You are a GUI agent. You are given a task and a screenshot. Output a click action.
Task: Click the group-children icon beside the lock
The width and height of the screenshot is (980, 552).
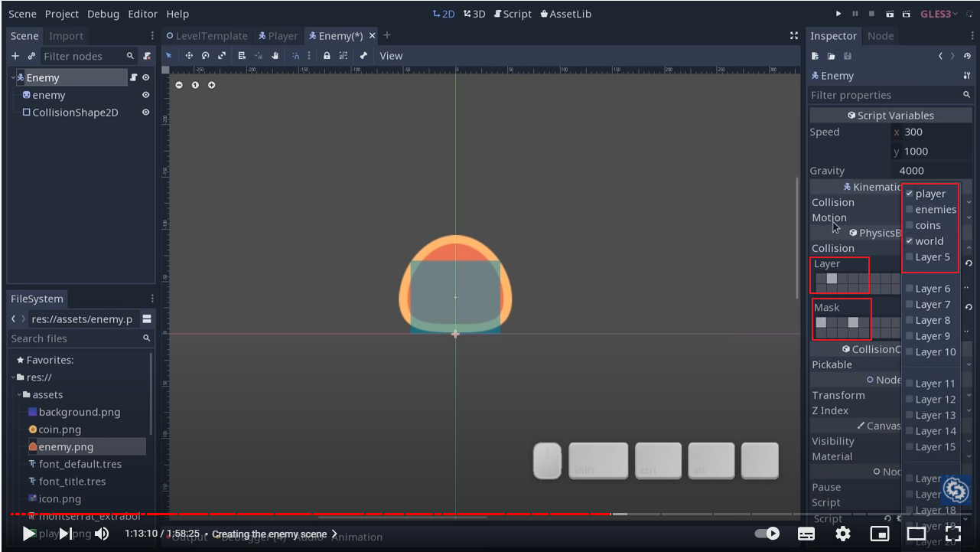[x=343, y=56]
